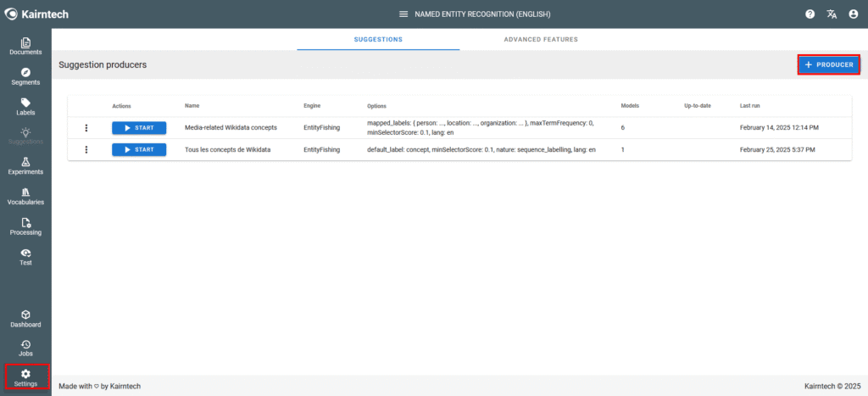
Task: Open the Dashboard from the sidebar
Action: [x=25, y=319]
